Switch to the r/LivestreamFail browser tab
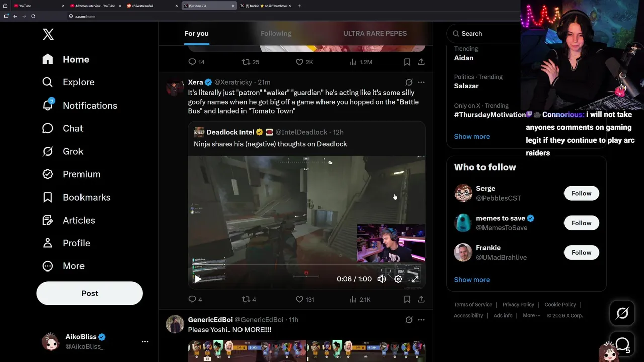The height and width of the screenshot is (362, 644). pos(152,6)
